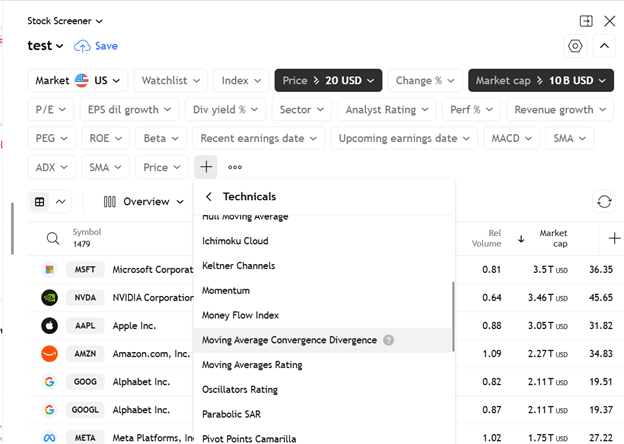
Task: Switch to chart view layout
Action: tap(61, 202)
